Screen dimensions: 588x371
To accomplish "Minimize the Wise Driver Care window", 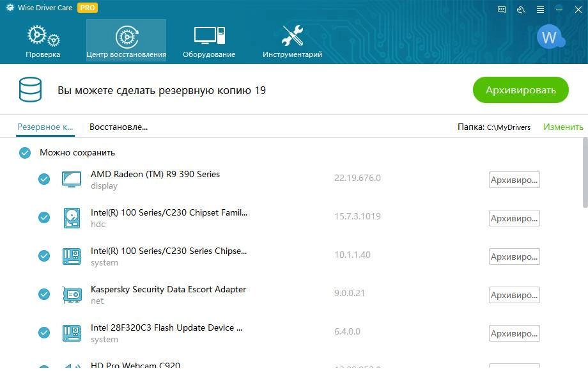I will point(559,10).
